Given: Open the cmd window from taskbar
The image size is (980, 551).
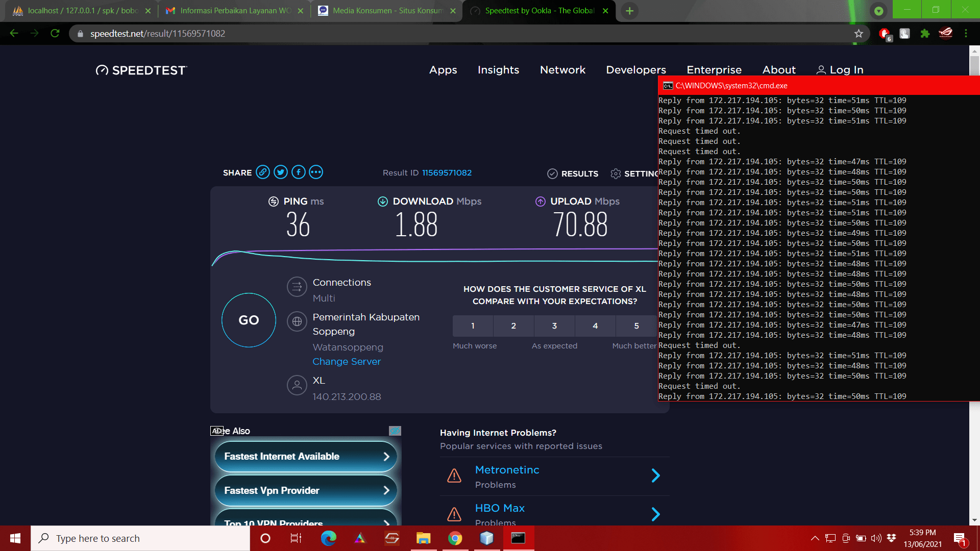Looking at the screenshot, I should pyautogui.click(x=518, y=538).
